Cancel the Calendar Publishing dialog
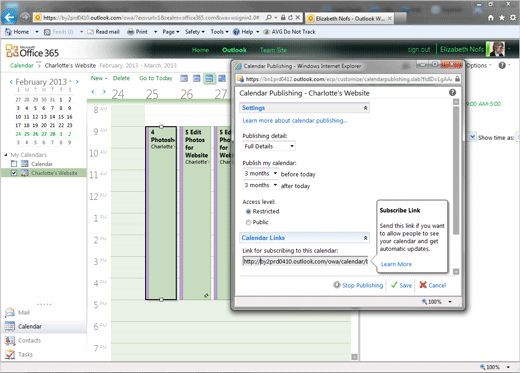The height and width of the screenshot is (373, 520). pos(432,285)
